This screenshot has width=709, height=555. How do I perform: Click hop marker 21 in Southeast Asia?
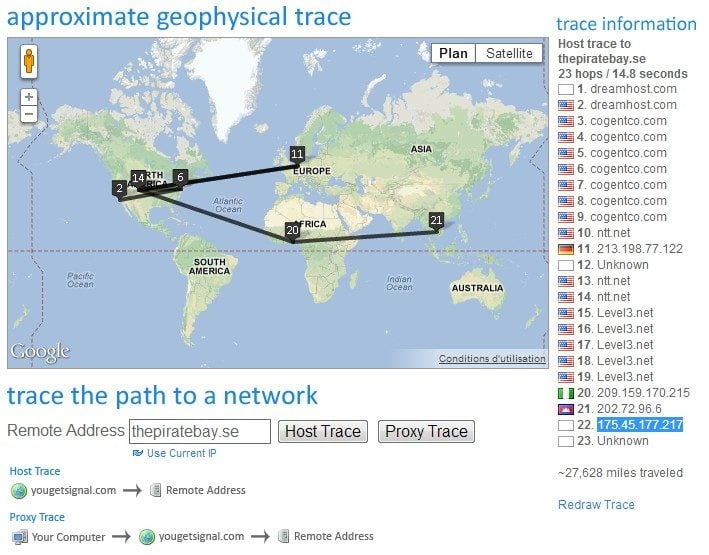pos(436,219)
